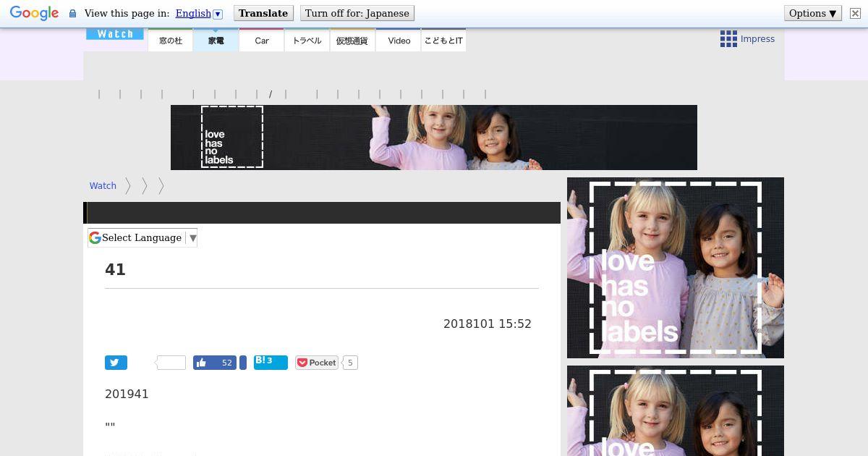Turn off translation for Japanese

click(357, 13)
